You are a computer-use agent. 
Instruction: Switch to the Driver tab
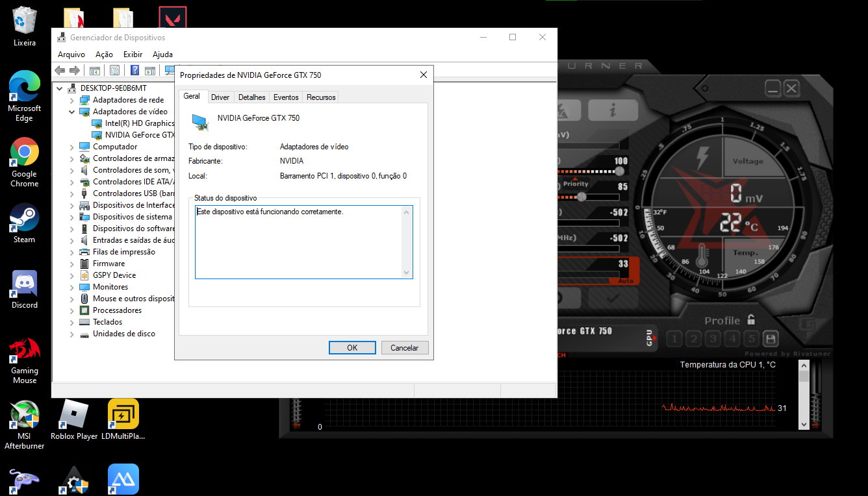[220, 97]
